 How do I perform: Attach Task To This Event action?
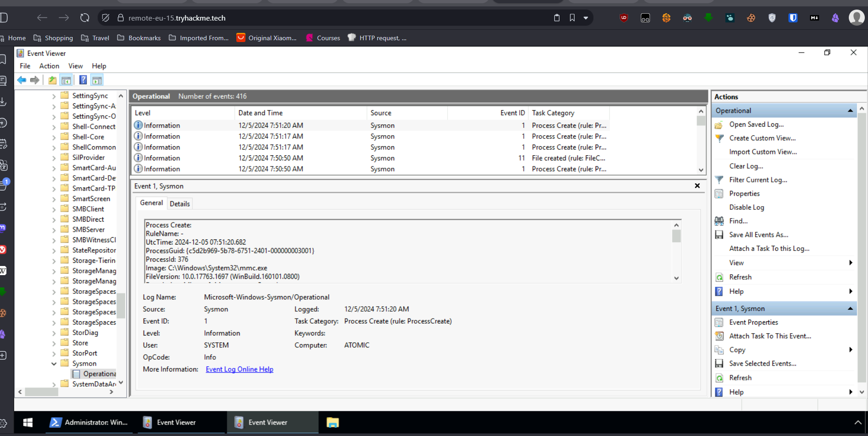(x=770, y=336)
